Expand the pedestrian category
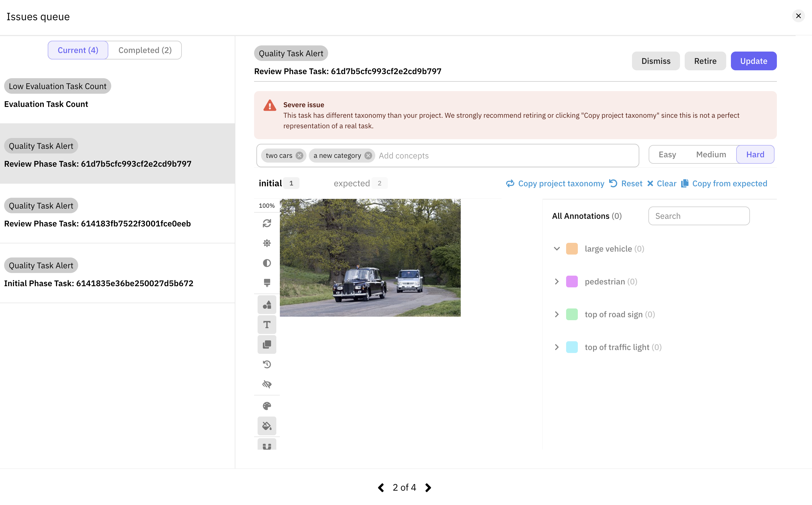This screenshot has width=812, height=505. click(556, 281)
